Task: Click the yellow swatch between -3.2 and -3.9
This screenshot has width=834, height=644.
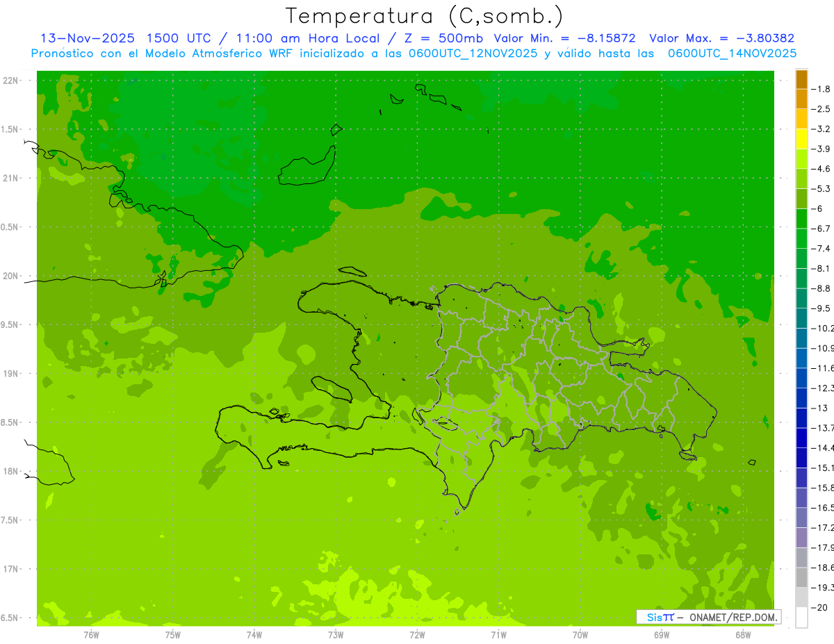Action: click(x=801, y=139)
